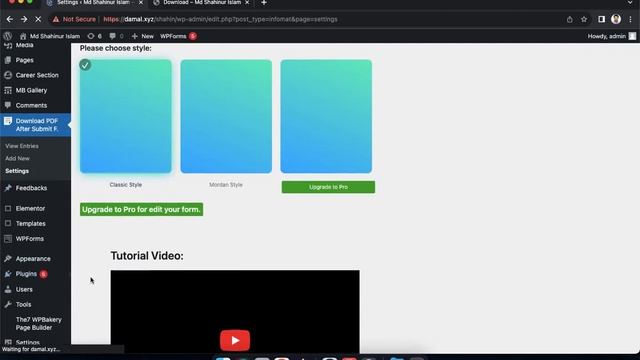Click the browser back arrow
The width and height of the screenshot is (640, 360).
click(x=10, y=19)
